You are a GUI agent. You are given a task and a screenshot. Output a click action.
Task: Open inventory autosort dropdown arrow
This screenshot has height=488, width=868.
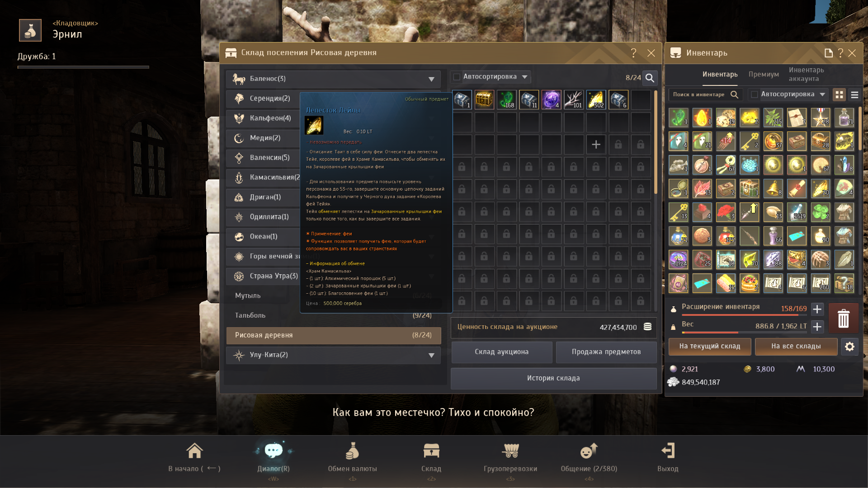[822, 94]
